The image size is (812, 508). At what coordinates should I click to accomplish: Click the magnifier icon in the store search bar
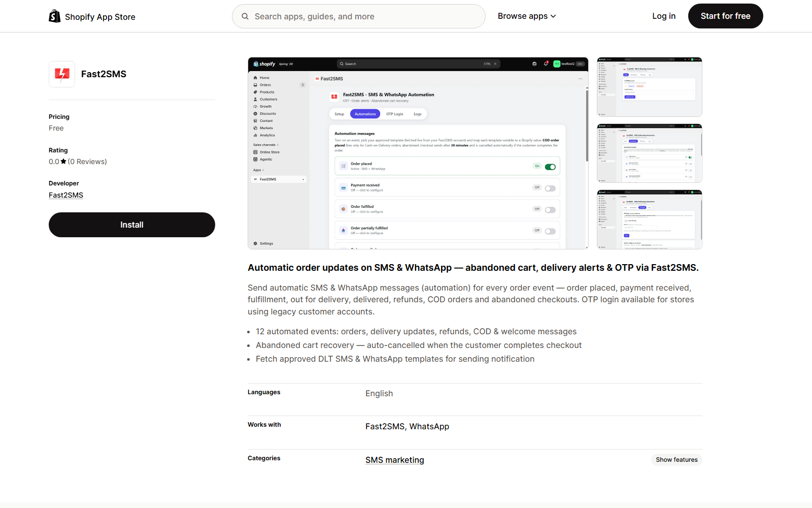point(245,16)
